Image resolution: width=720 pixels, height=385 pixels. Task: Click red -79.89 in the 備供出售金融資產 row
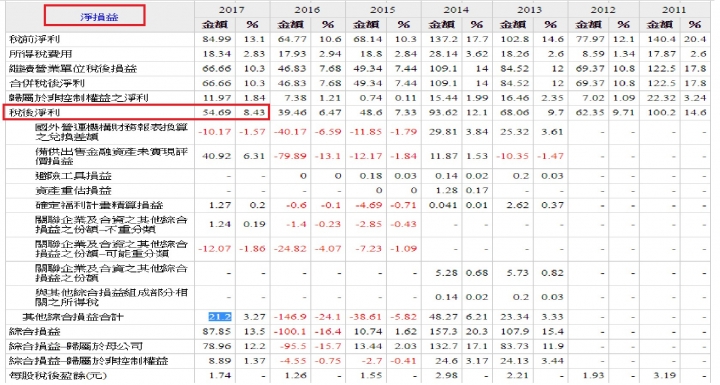[x=290, y=156]
